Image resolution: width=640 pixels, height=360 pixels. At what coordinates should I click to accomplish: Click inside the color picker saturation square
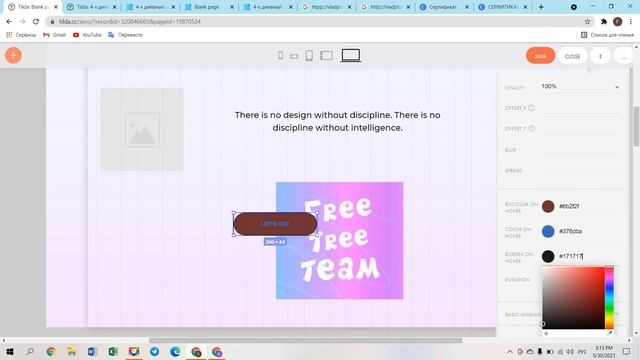click(573, 298)
